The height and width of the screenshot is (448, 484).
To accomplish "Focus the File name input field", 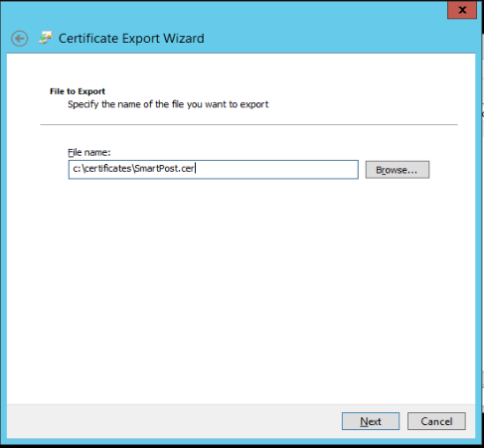I will pos(214,170).
